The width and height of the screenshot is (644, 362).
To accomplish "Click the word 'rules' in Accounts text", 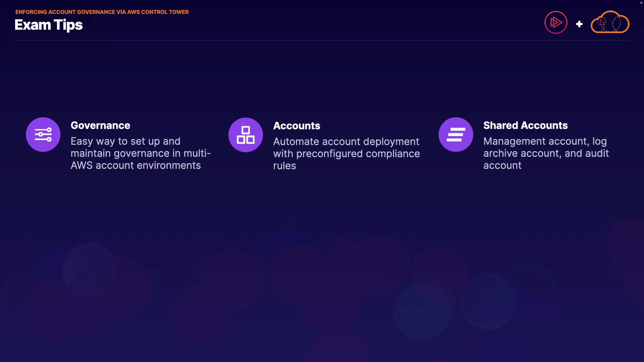I will click(284, 166).
